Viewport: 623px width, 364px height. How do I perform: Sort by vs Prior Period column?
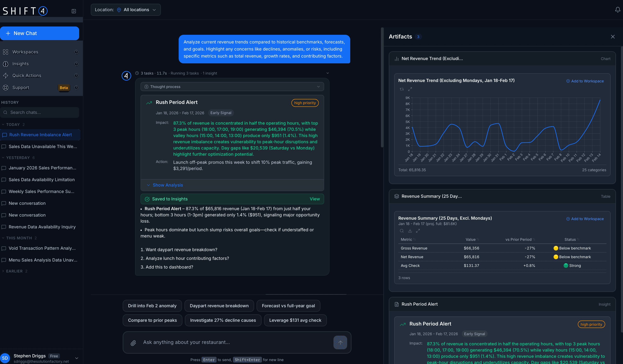click(x=520, y=239)
